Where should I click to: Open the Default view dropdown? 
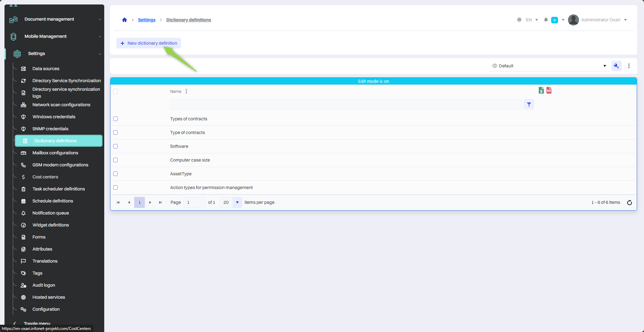pyautogui.click(x=549, y=66)
